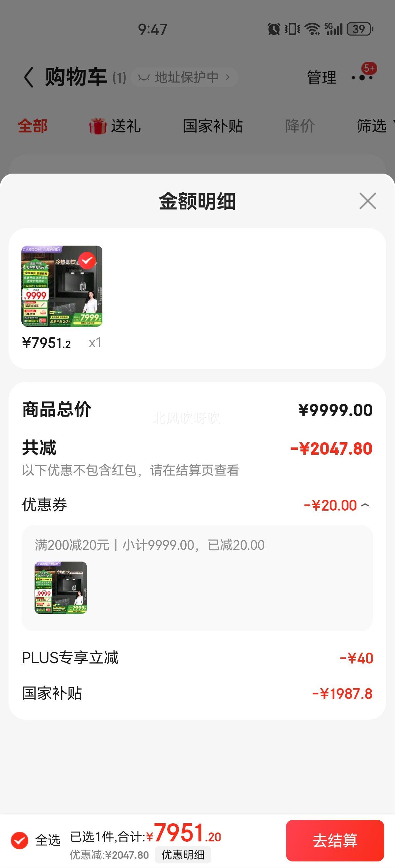Select the 全部 tab
The width and height of the screenshot is (395, 868).
33,126
